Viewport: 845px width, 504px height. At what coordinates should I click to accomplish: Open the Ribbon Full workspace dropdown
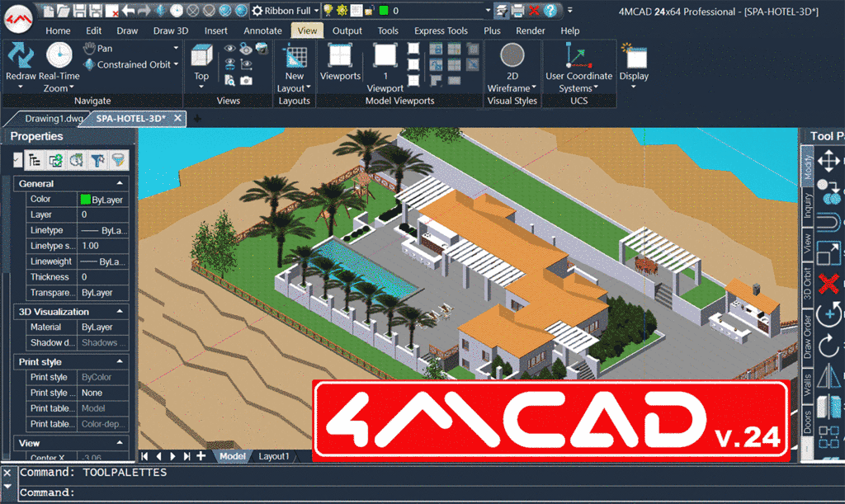pyautogui.click(x=316, y=10)
